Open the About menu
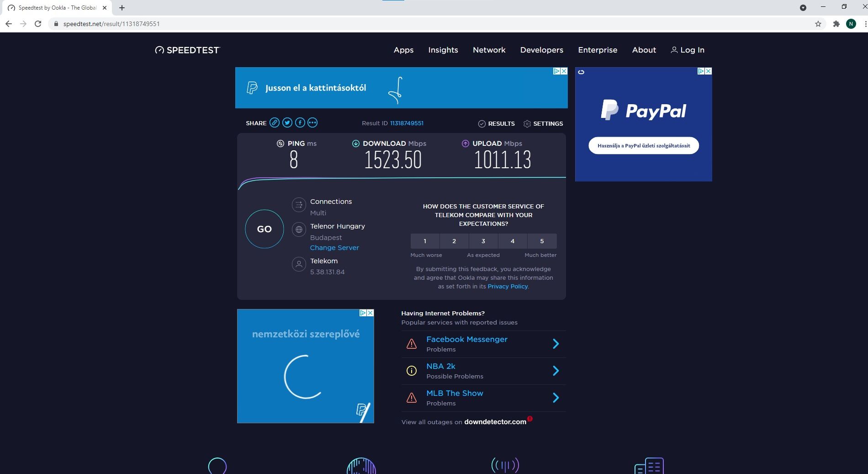The image size is (868, 474). [x=644, y=50]
